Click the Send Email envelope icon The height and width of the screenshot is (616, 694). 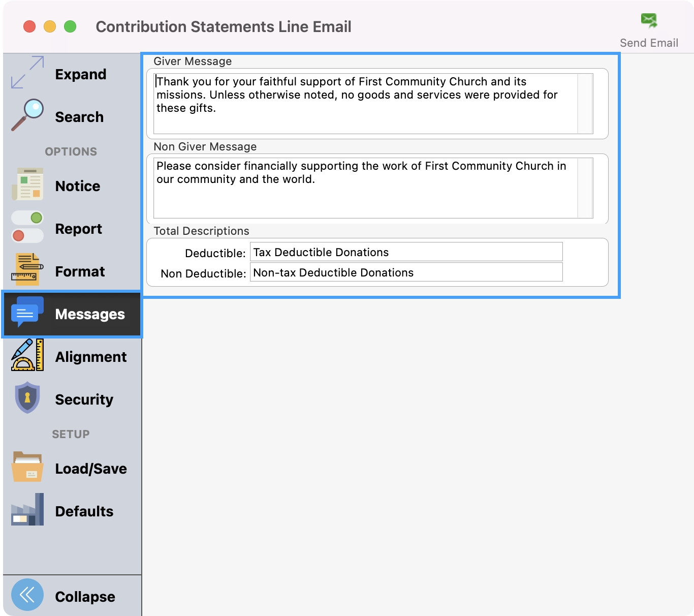[649, 20]
